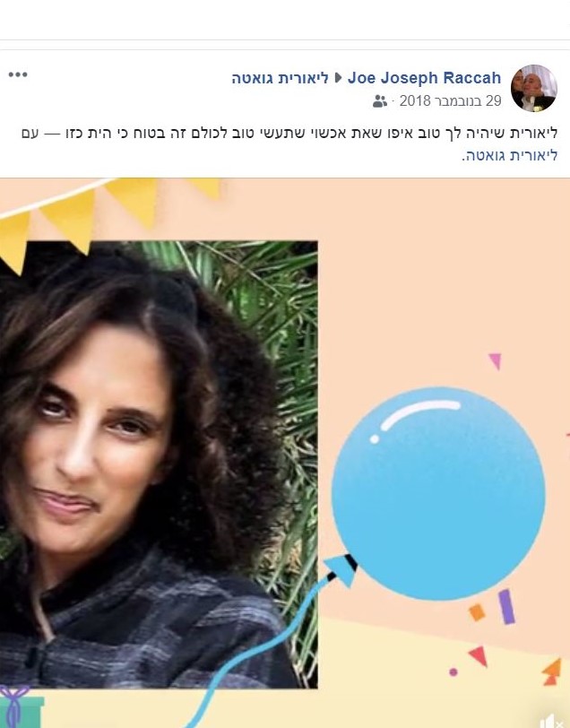Click the woman's photo in the birthday video
The height and width of the screenshot is (728, 570).
[x=159, y=464]
